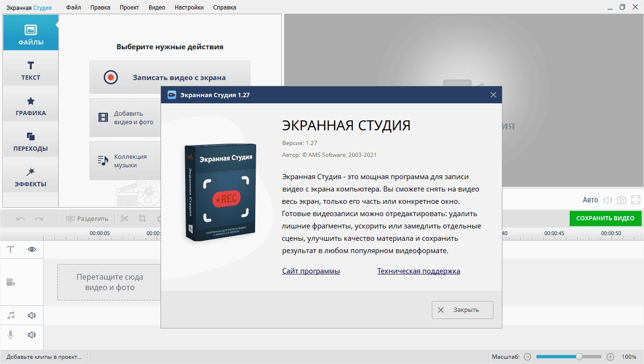Click the video track camera icon
The image size is (644, 364).
click(10, 282)
